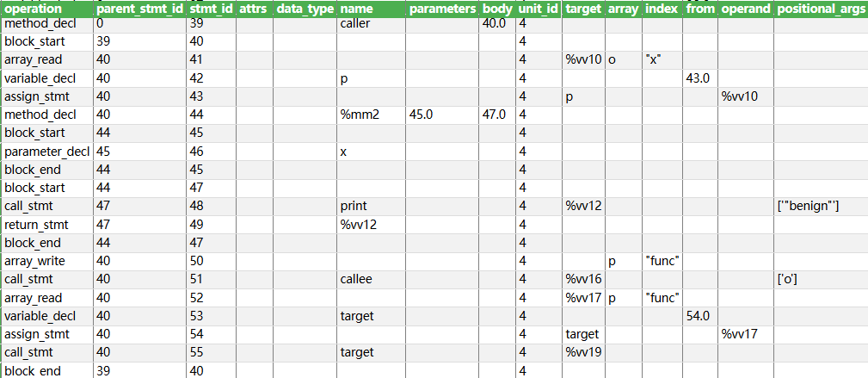Image resolution: width=868 pixels, height=378 pixels.
Task: Click the array_write operation cell
Action: coord(47,261)
